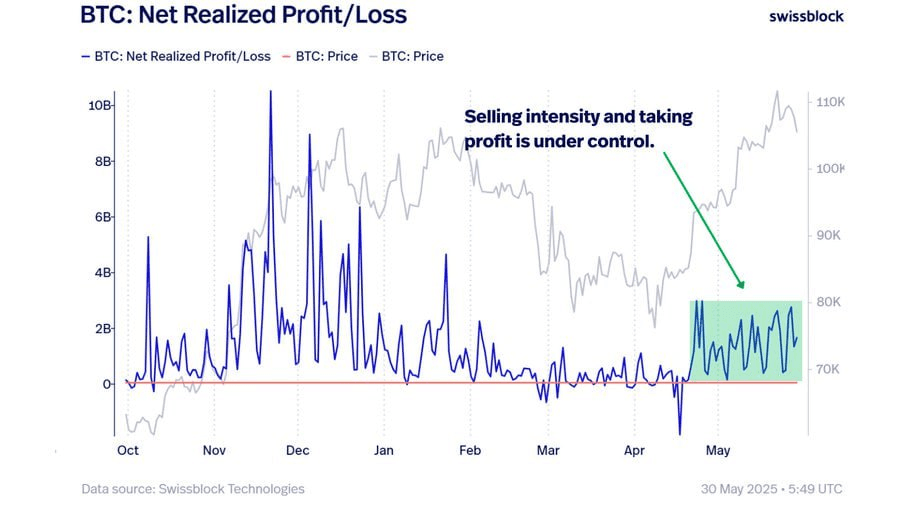This screenshot has width=900, height=506.
Task: Click the Data source: Swissblock Technologies text
Action: tap(193, 489)
